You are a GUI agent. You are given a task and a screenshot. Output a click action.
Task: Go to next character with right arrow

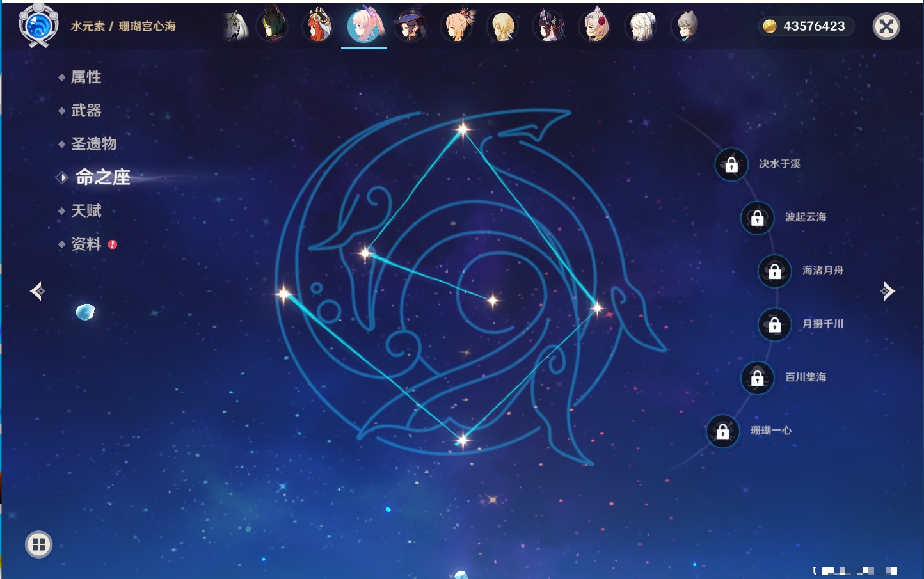[888, 291]
